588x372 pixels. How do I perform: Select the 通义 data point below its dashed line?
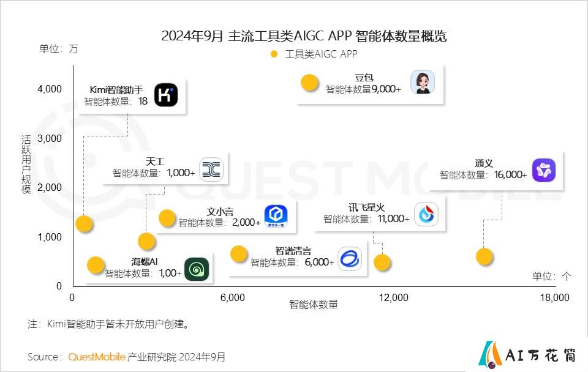[484, 256]
